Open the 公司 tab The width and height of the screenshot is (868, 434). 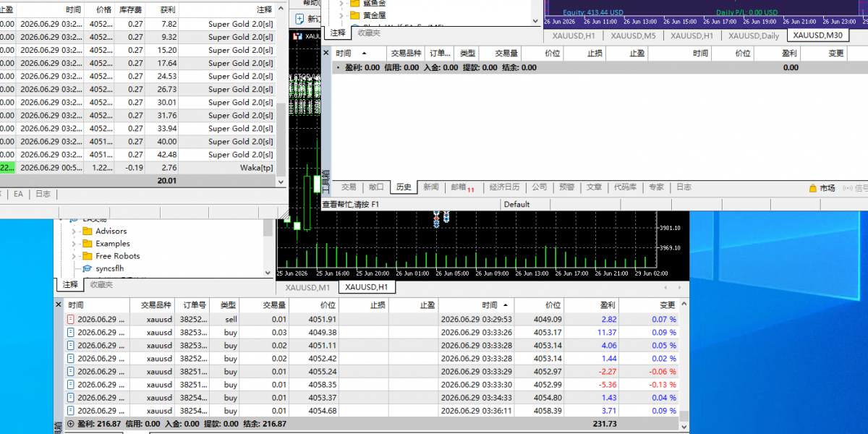coord(540,187)
